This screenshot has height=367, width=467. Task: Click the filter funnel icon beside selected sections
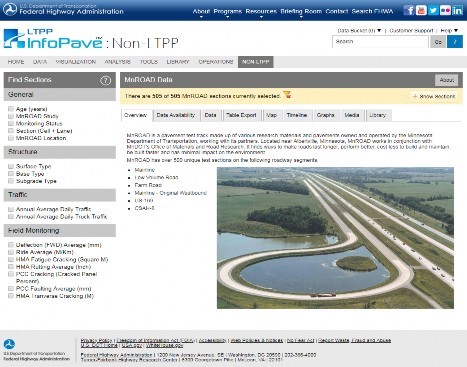point(287,95)
